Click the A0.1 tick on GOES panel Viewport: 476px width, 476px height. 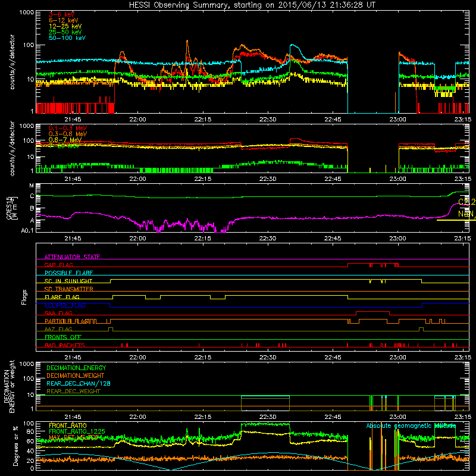point(27,231)
